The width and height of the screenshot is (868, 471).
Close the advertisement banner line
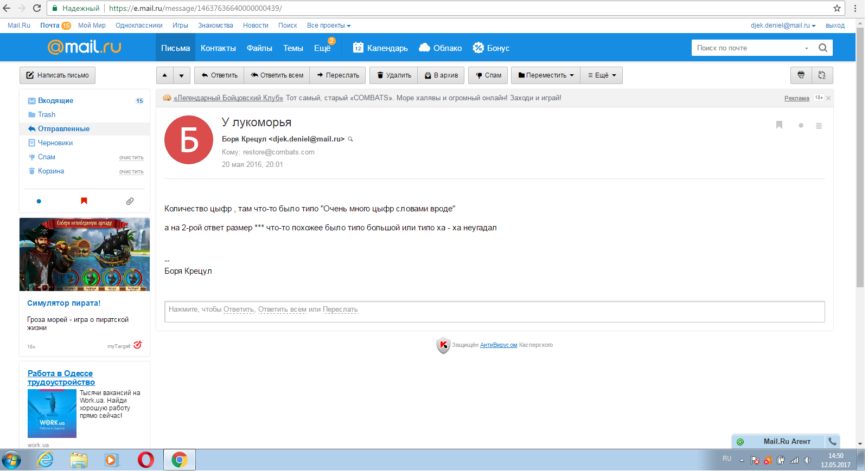[828, 98]
